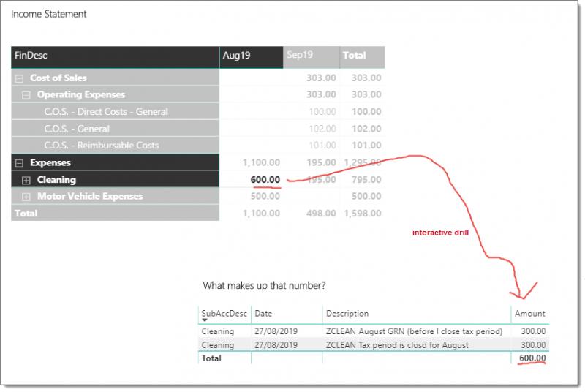
Task: Expand Motor Vehicle Expenses row
Action: (x=26, y=197)
